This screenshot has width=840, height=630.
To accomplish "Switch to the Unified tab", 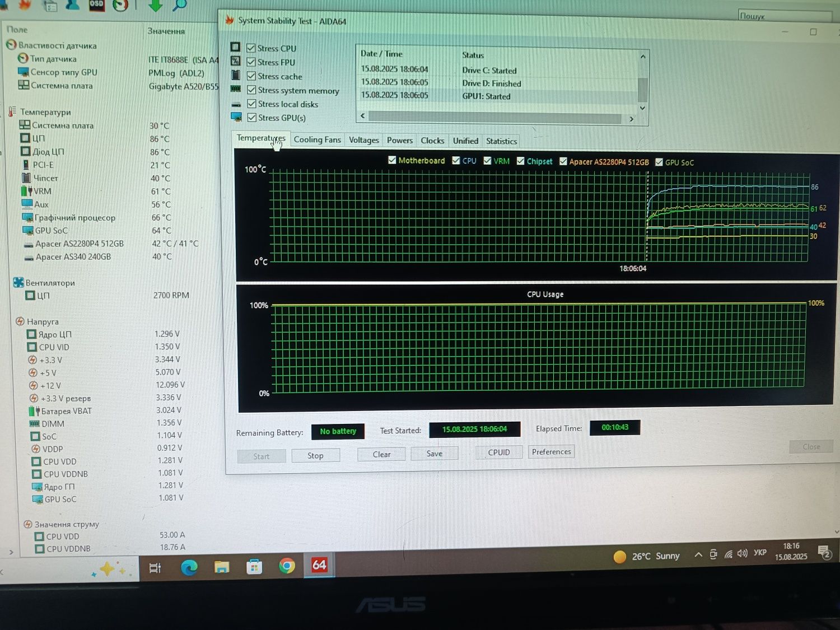I will pyautogui.click(x=465, y=141).
